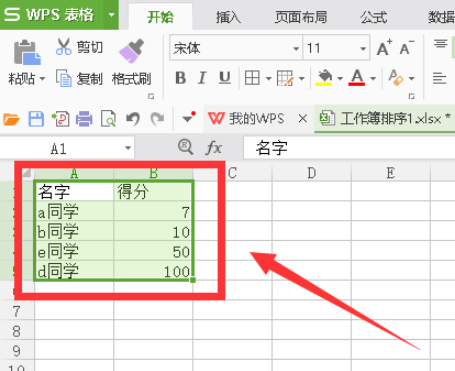This screenshot has height=371, width=455.
Task: Redo the last action
Action: 157,119
